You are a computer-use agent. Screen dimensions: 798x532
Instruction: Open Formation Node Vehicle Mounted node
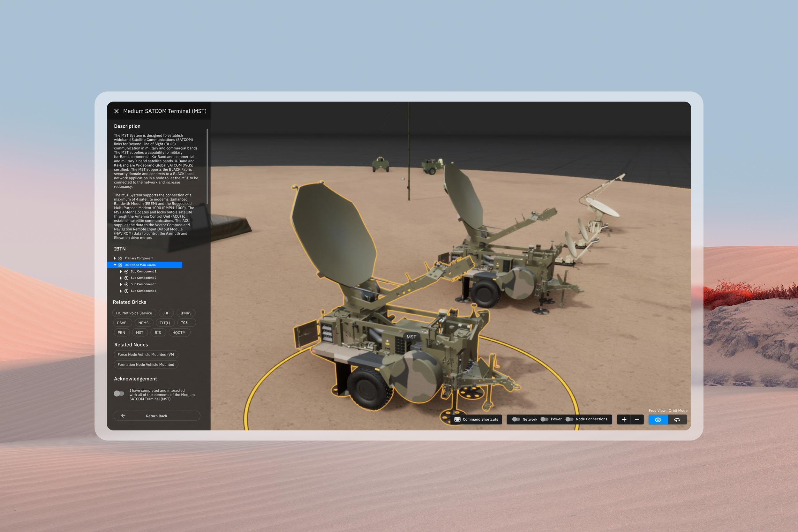point(146,364)
